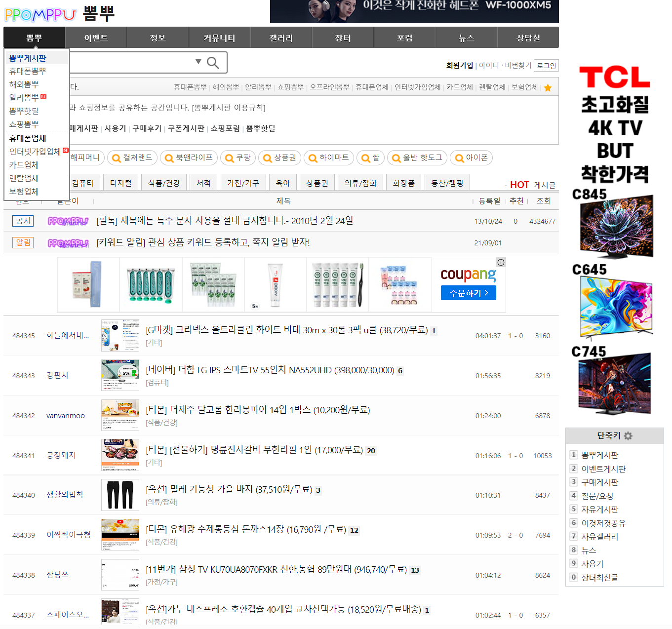Click 회원가입 link

[x=460, y=65]
